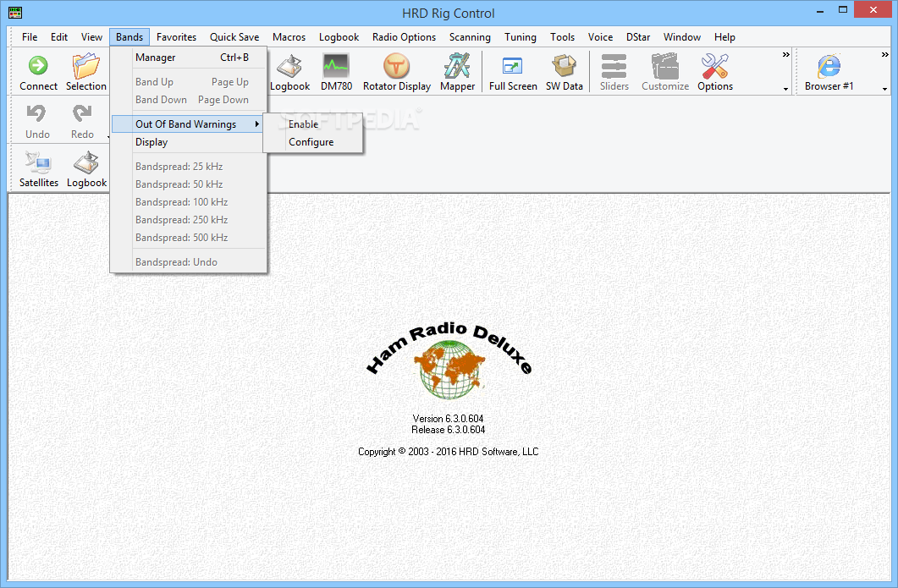This screenshot has width=898, height=588.
Task: Open the Macros menu
Action: 289,36
